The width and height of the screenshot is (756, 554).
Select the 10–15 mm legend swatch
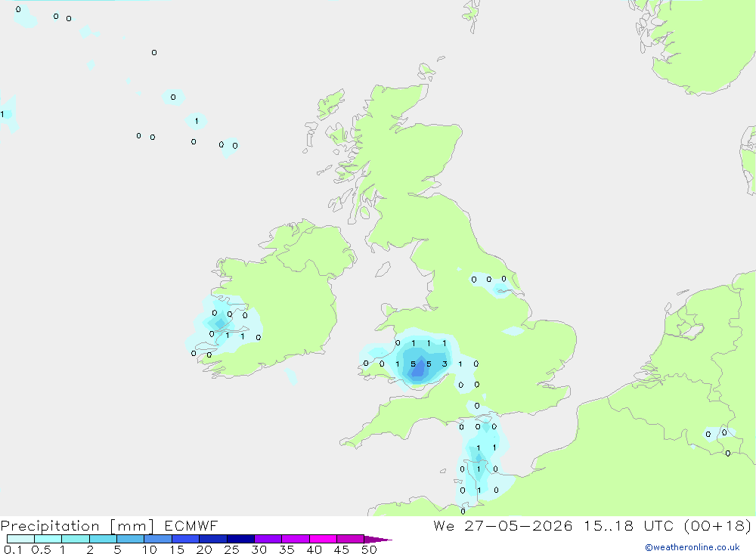click(158, 539)
